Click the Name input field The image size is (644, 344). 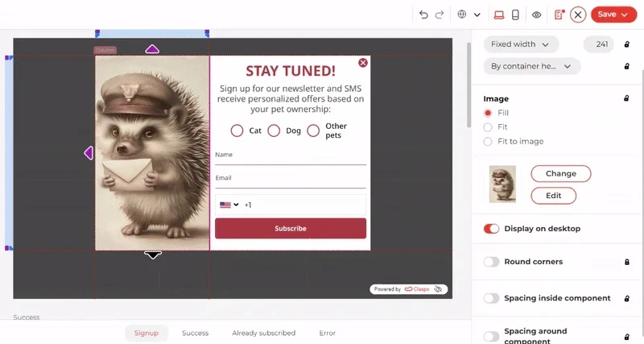[291, 157]
